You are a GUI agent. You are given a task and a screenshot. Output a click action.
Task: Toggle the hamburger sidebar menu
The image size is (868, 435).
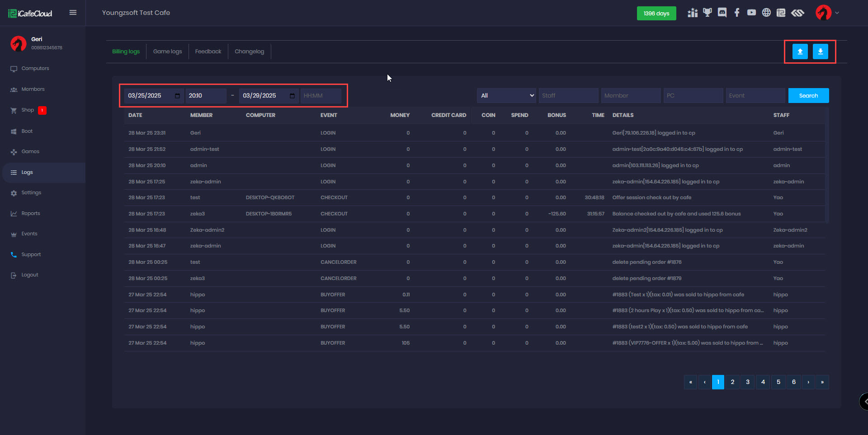[x=73, y=13]
